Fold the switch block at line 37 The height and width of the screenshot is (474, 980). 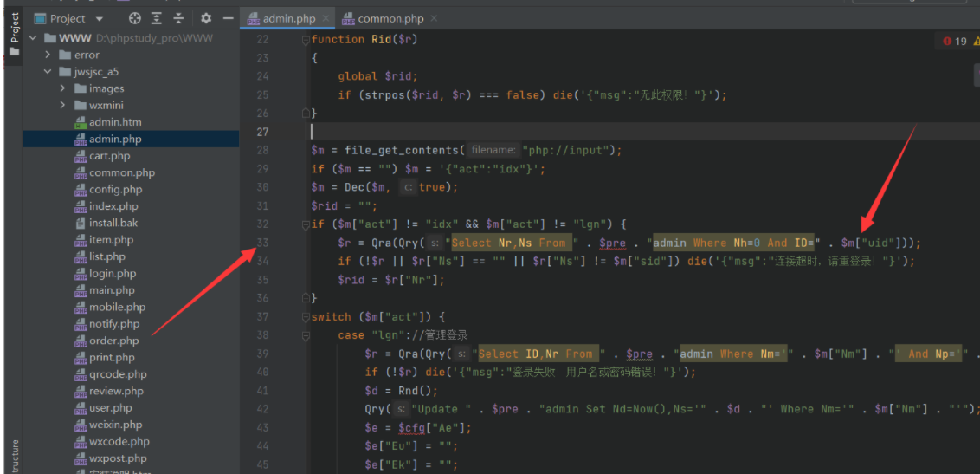(x=306, y=316)
